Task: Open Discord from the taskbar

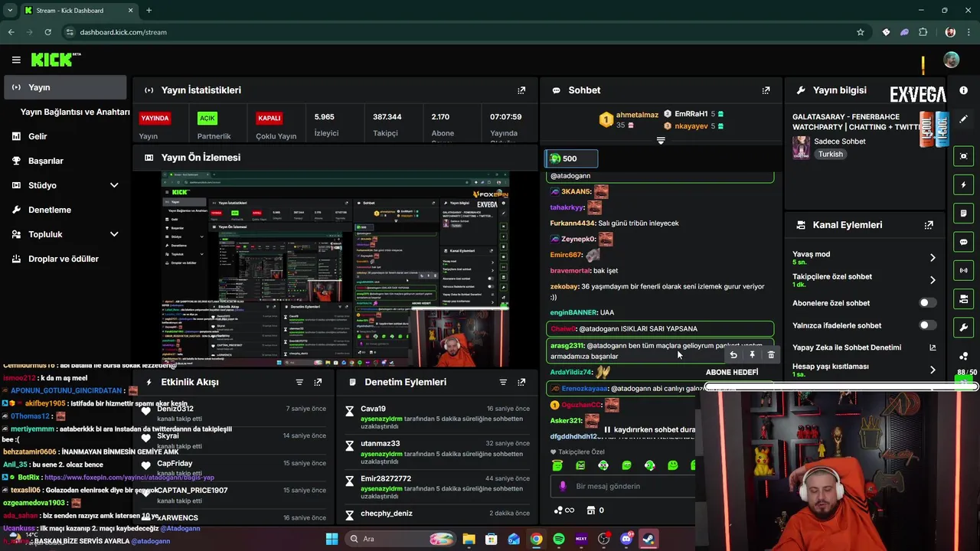Action: tap(626, 539)
